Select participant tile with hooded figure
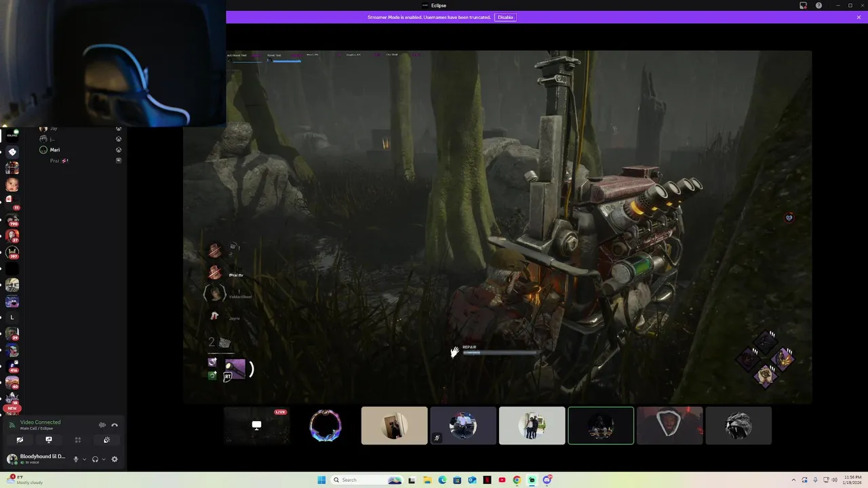 click(670, 426)
